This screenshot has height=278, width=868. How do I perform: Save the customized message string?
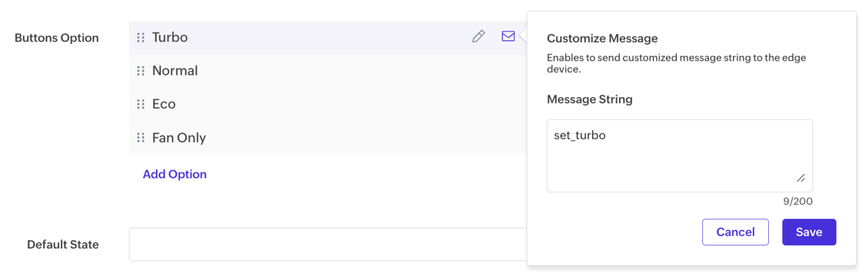809,232
